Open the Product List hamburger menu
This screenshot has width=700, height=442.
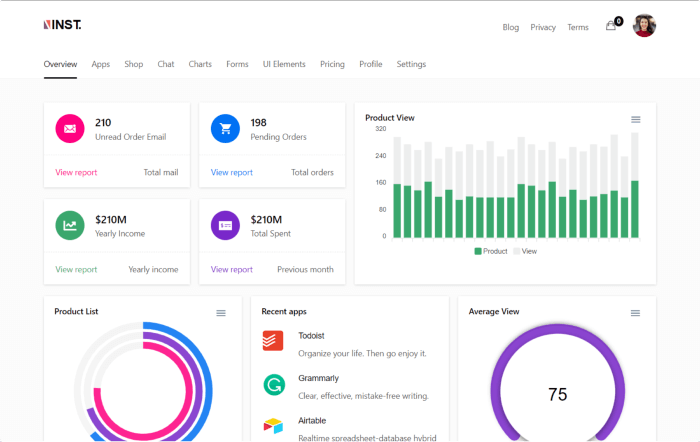pyautogui.click(x=221, y=313)
